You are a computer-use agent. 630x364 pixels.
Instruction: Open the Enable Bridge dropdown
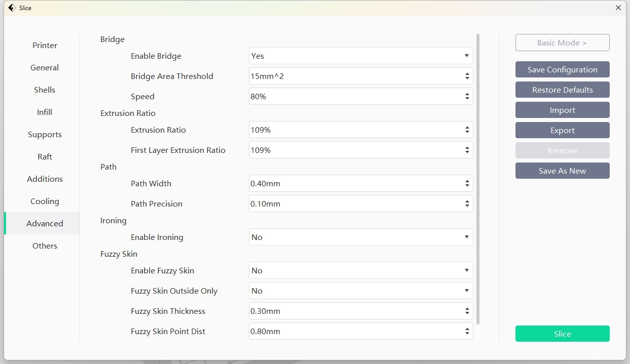[x=360, y=56]
